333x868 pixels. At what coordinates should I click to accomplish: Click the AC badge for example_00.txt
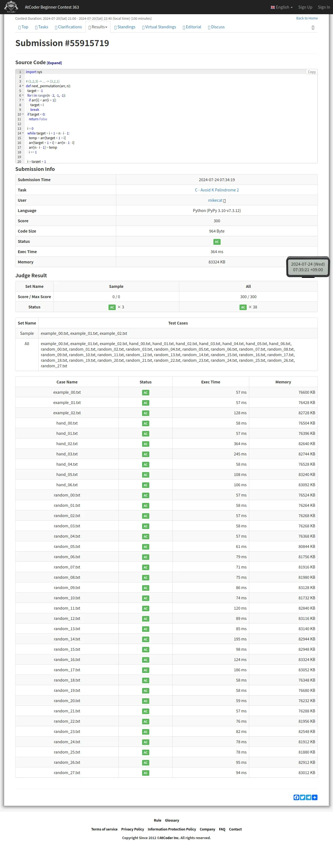[x=145, y=392]
